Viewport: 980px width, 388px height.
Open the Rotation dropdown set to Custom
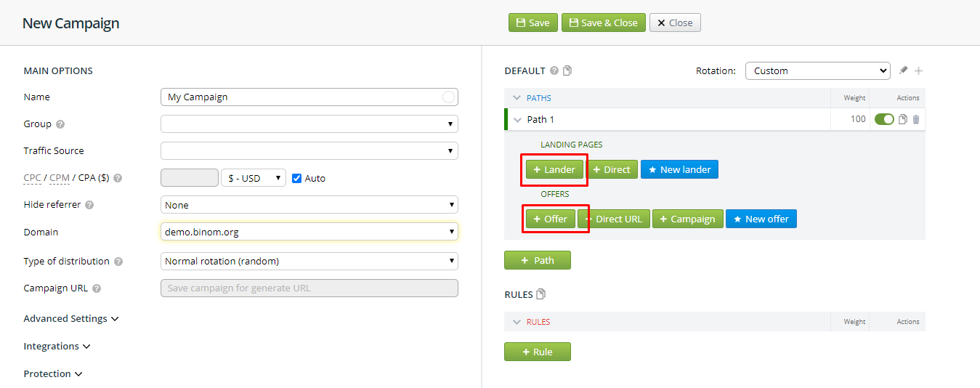click(x=817, y=70)
